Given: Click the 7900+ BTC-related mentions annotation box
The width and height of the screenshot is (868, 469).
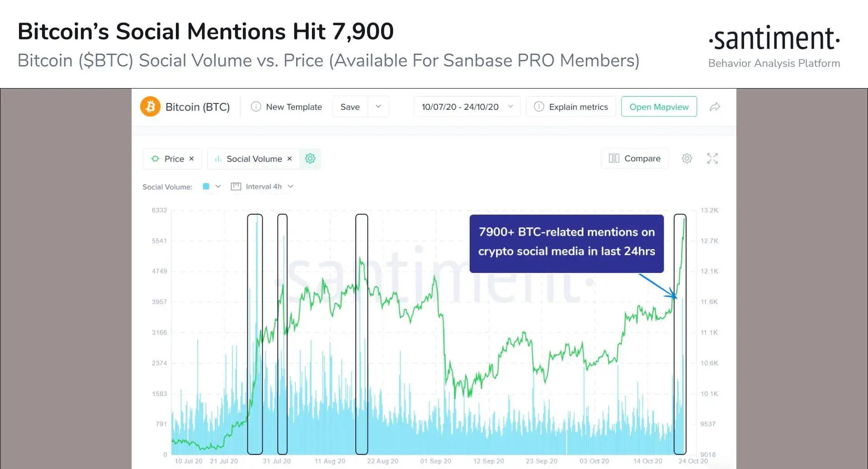Looking at the screenshot, I should pyautogui.click(x=566, y=243).
